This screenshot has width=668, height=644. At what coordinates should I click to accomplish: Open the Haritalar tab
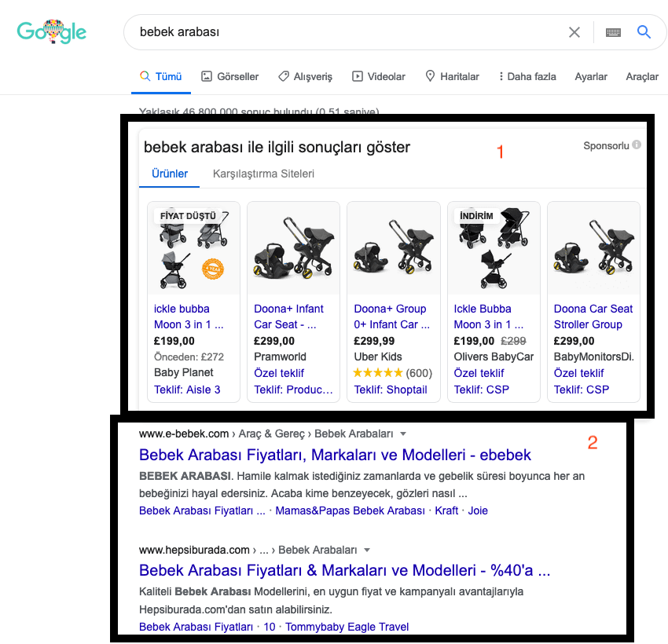pos(452,77)
